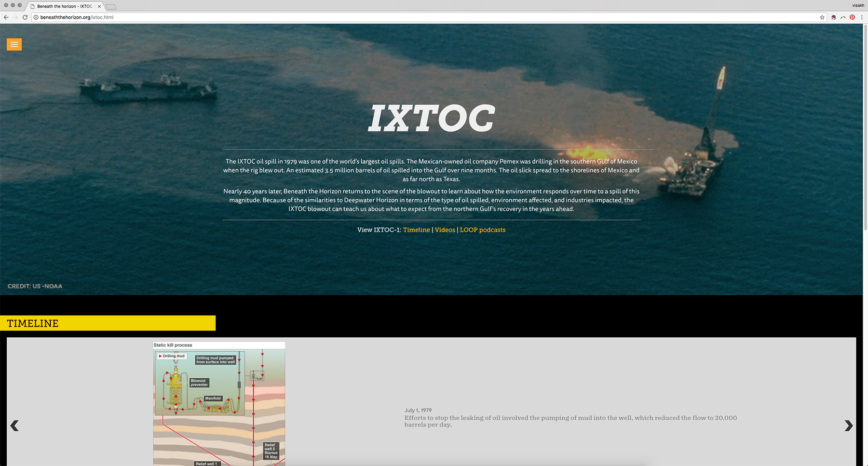Screen dimensions: 868x466
Task: Open the Evernote extension icon
Action: coord(833,17)
